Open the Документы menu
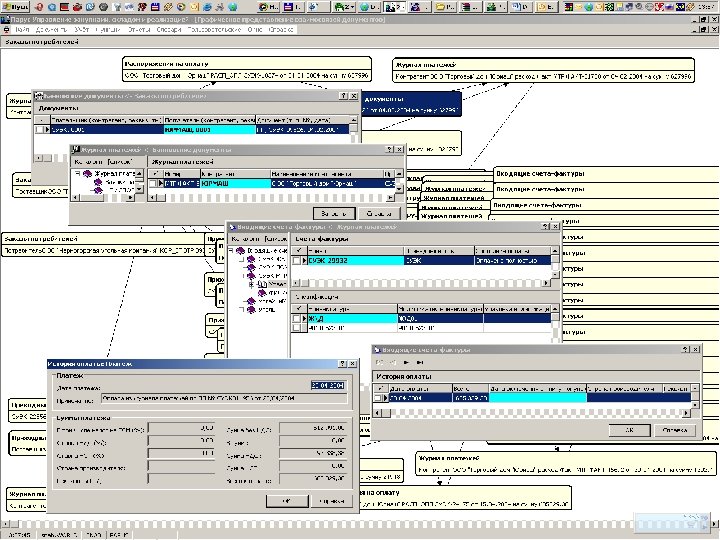The height and width of the screenshot is (540, 720). pyautogui.click(x=51, y=29)
